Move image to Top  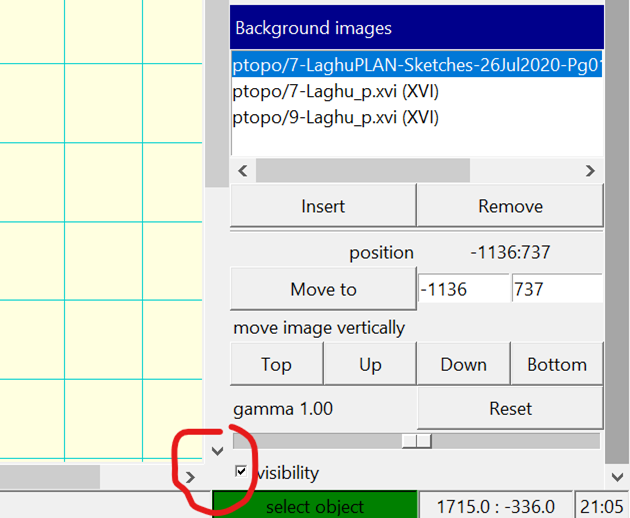pyautogui.click(x=276, y=364)
